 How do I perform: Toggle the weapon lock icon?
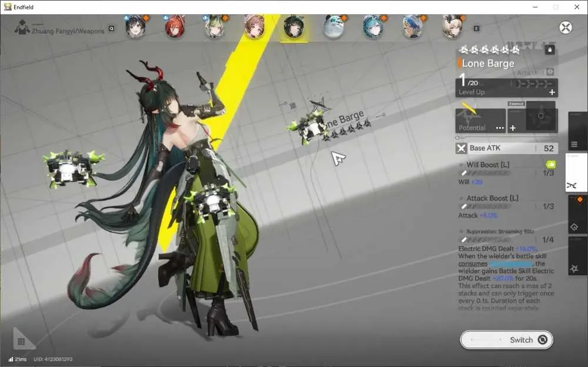click(550, 49)
